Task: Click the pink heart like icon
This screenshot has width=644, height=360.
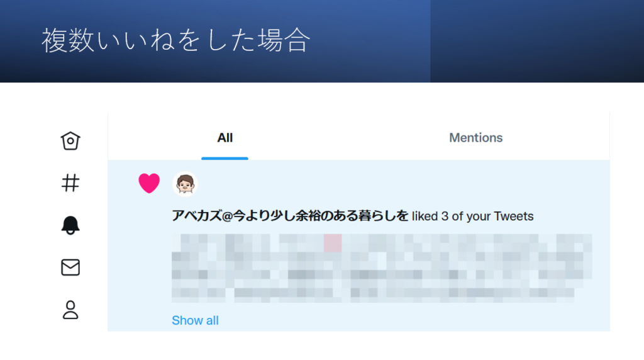Action: point(149,183)
